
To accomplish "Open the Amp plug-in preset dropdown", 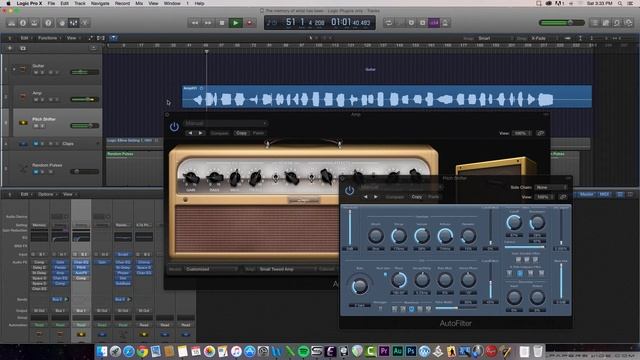I will click(x=225, y=123).
